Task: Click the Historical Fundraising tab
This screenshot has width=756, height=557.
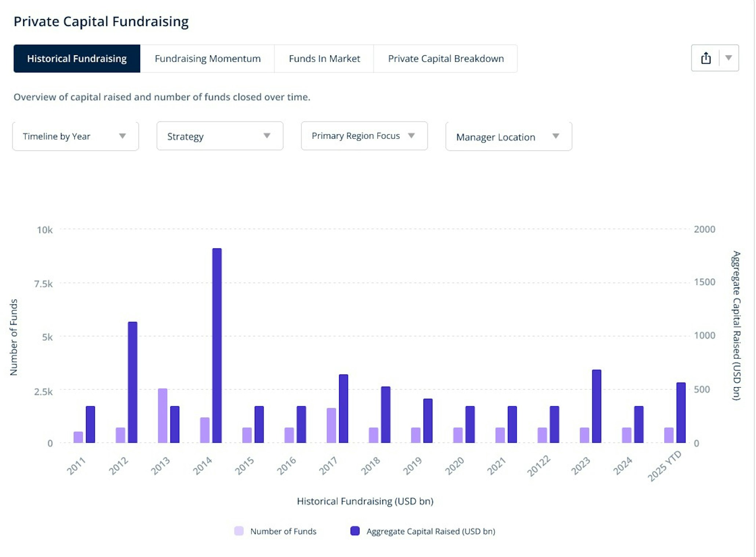Action: click(77, 59)
